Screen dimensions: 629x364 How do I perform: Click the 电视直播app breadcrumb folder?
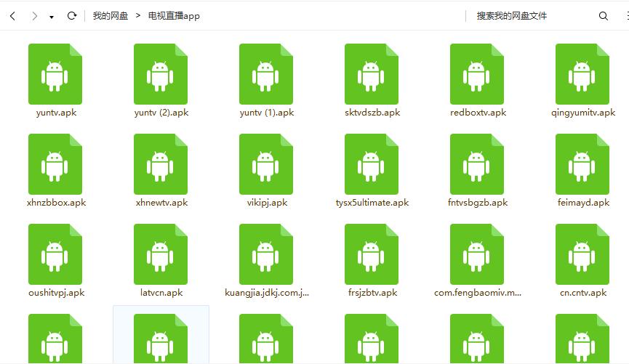[x=174, y=16]
